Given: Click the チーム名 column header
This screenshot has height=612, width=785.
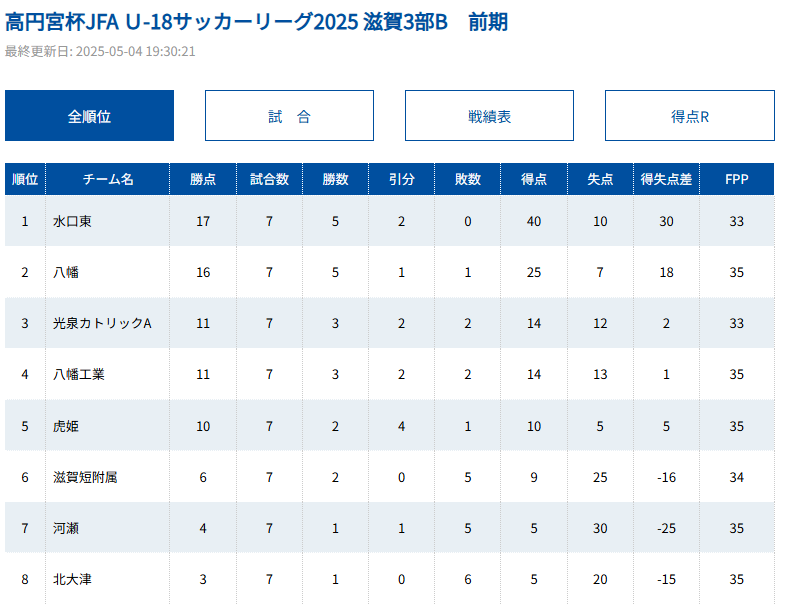Looking at the screenshot, I should [x=108, y=180].
